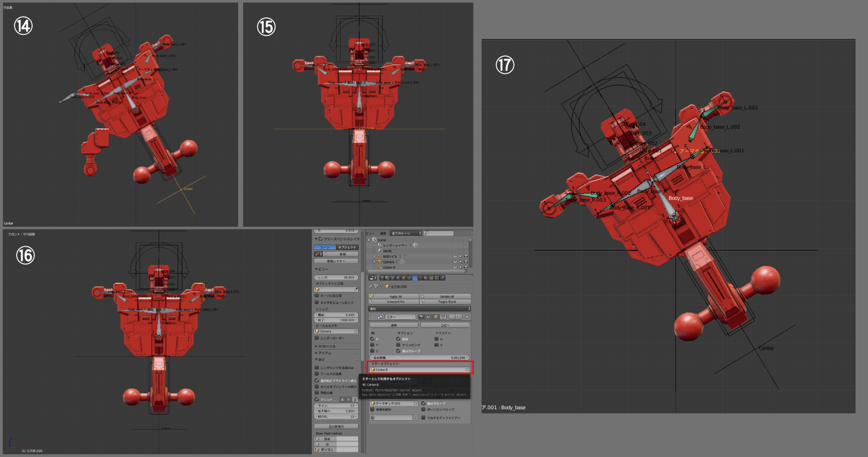
Task: Open the Constraints chain-link properties tab
Action: pos(409,278)
